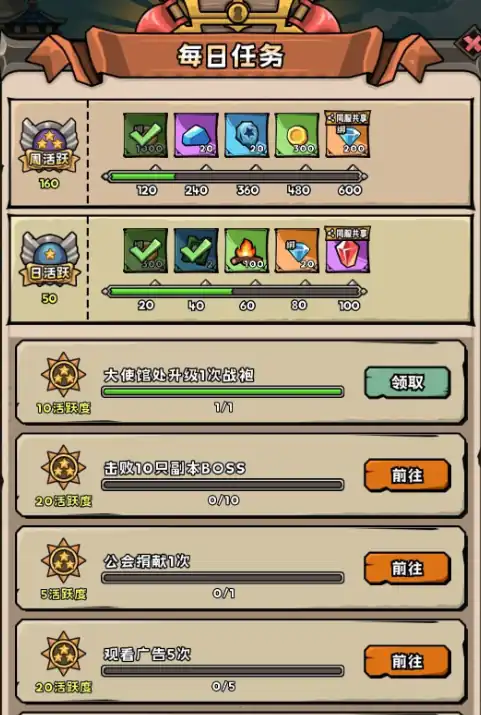
Task: Tap the campfire 100 daily reward
Action: [x=247, y=251]
